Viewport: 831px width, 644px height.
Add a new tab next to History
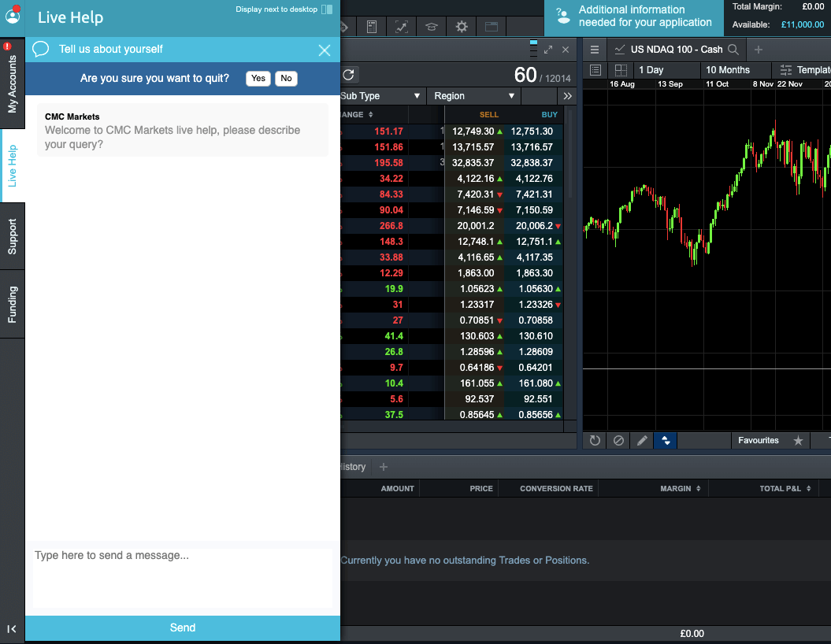pyautogui.click(x=384, y=467)
